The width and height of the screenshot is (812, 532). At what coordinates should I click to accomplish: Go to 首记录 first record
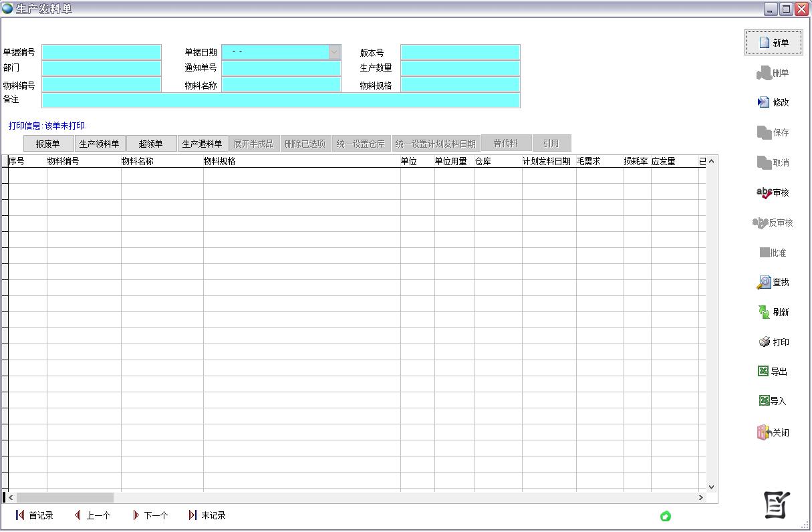(34, 515)
